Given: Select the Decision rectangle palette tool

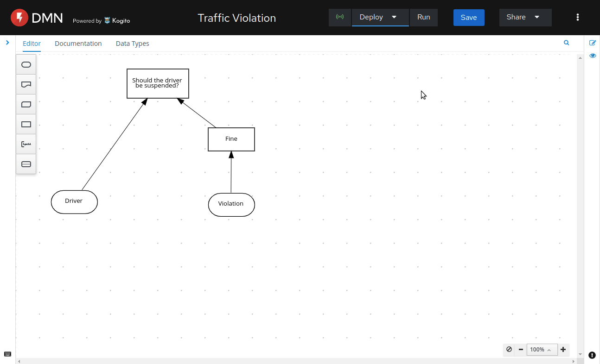Looking at the screenshot, I should click(x=26, y=124).
